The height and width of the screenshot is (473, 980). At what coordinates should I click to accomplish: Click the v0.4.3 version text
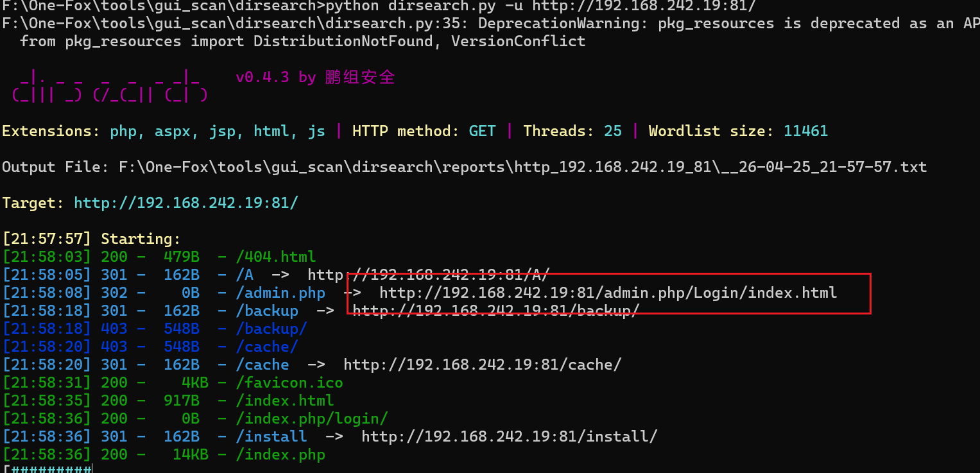[262, 78]
